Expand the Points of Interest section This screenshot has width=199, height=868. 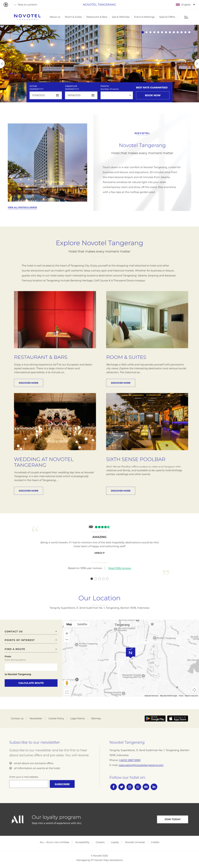pyautogui.click(x=31, y=640)
